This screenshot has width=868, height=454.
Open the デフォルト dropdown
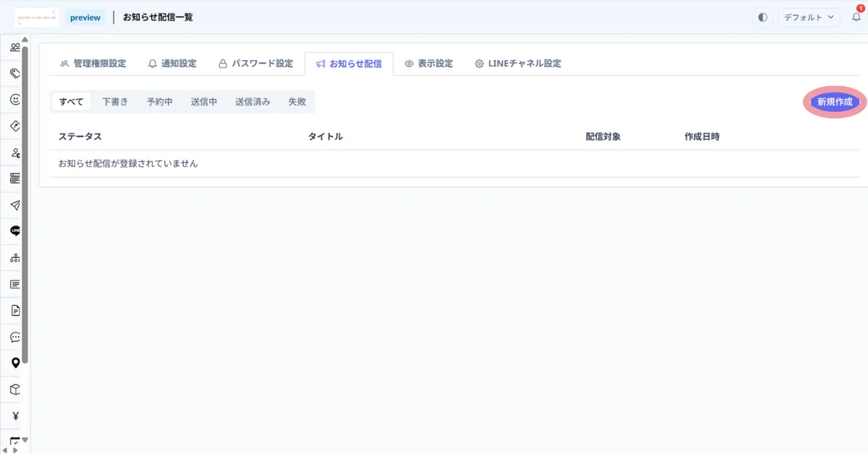(x=809, y=17)
